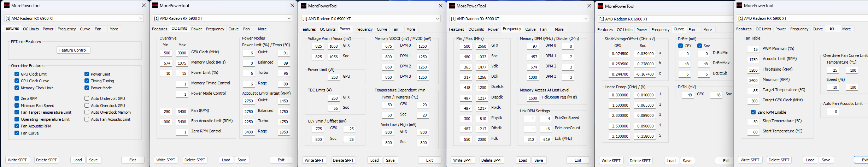
Task: Switch to More tab in Curve window
Action: pyautogui.click(x=708, y=30)
